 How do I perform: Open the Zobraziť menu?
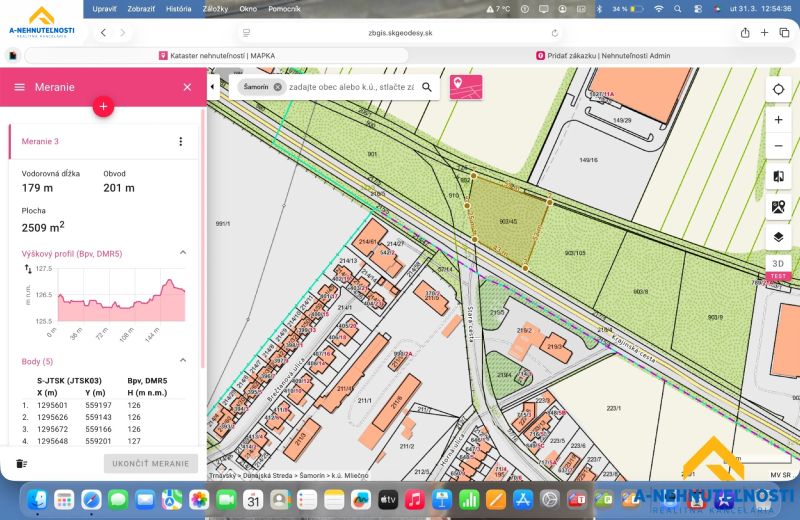click(141, 9)
